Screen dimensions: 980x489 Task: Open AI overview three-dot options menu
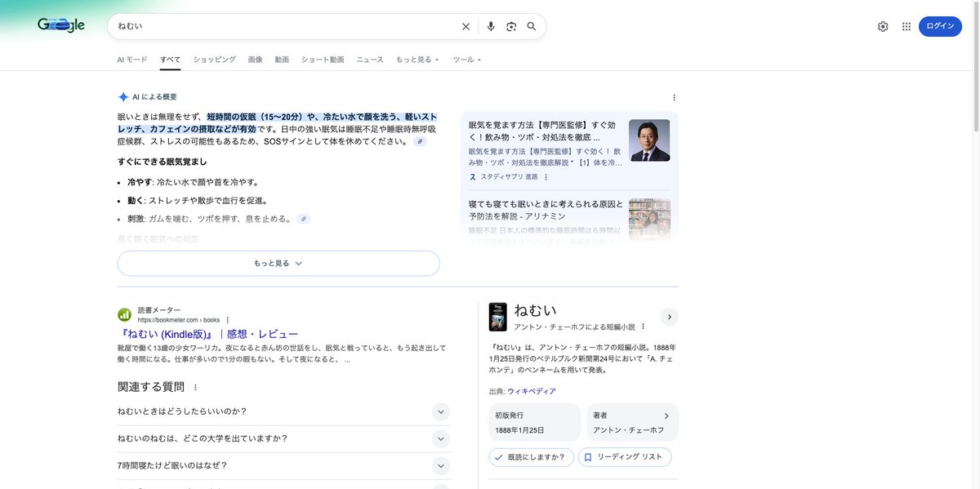[674, 97]
